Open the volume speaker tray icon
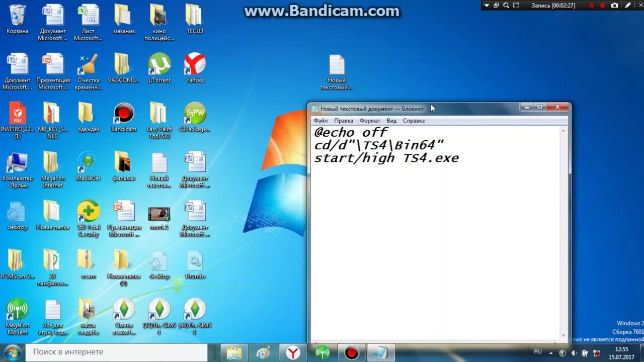 (x=574, y=353)
